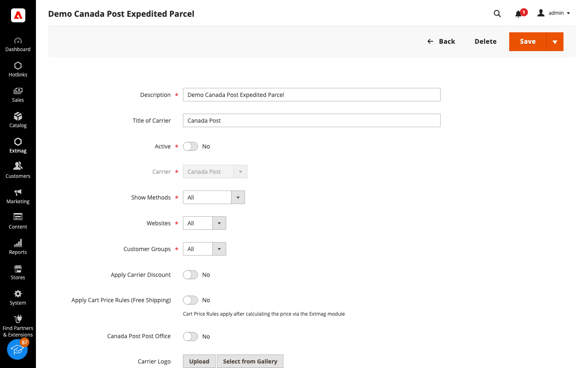Go to the Customers menu label
This screenshot has width=588, height=368.
[18, 176]
